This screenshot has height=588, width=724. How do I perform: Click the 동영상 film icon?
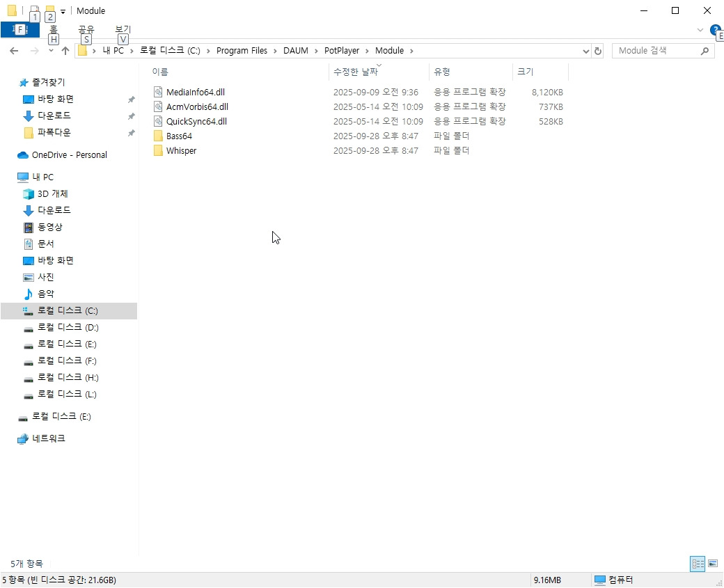(28, 227)
